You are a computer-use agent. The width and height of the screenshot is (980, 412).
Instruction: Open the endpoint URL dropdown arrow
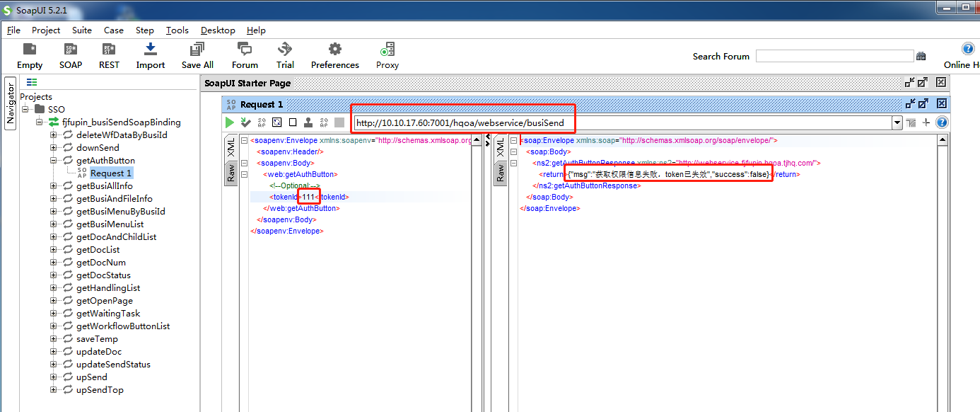click(x=897, y=122)
